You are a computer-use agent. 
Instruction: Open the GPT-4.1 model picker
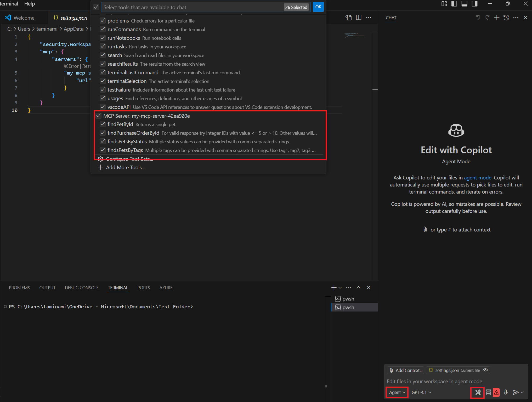click(x=421, y=392)
